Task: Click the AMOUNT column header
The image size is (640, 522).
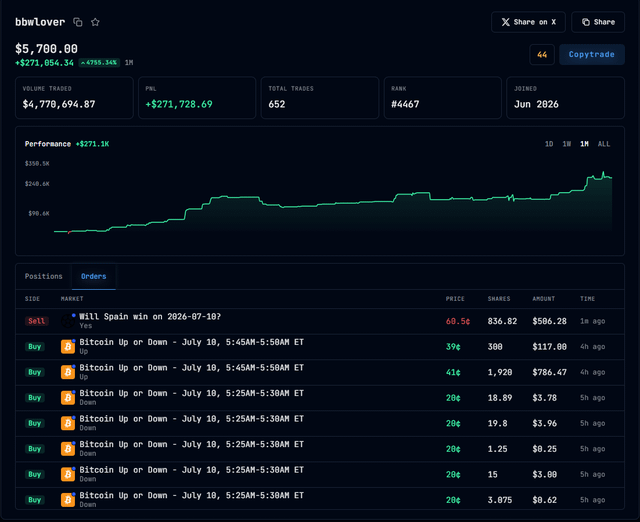Action: coord(543,299)
